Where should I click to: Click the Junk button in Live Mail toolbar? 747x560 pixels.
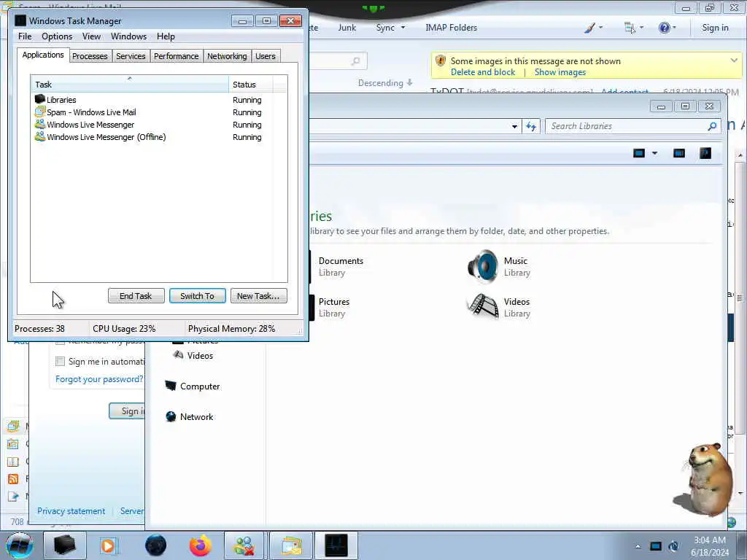tap(347, 28)
